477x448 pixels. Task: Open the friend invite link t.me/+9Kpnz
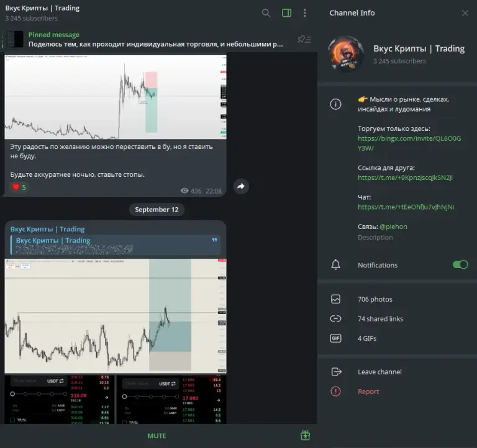[405, 177]
